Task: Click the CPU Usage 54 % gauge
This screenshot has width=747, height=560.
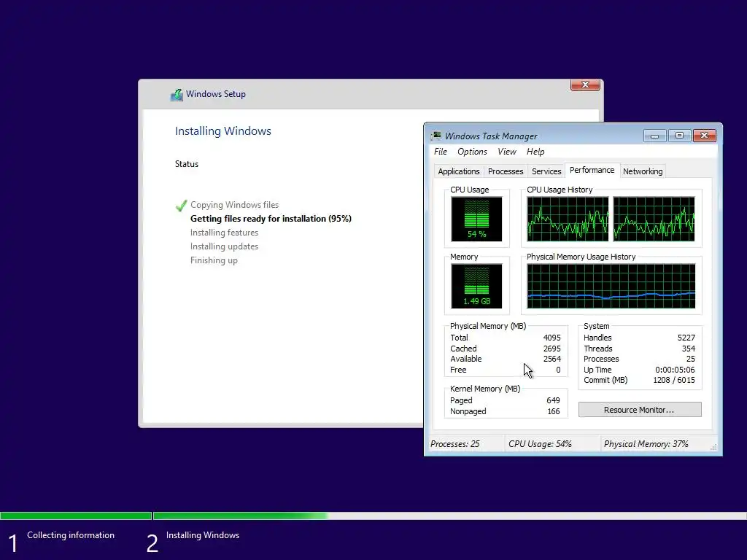Action: pos(476,219)
